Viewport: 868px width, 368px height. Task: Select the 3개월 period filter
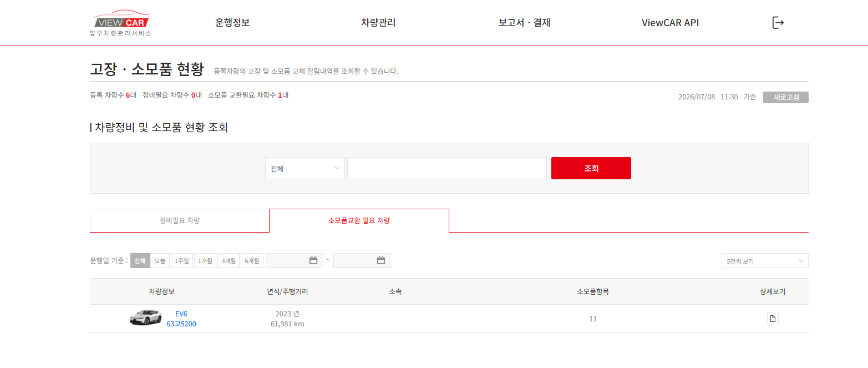click(x=229, y=260)
